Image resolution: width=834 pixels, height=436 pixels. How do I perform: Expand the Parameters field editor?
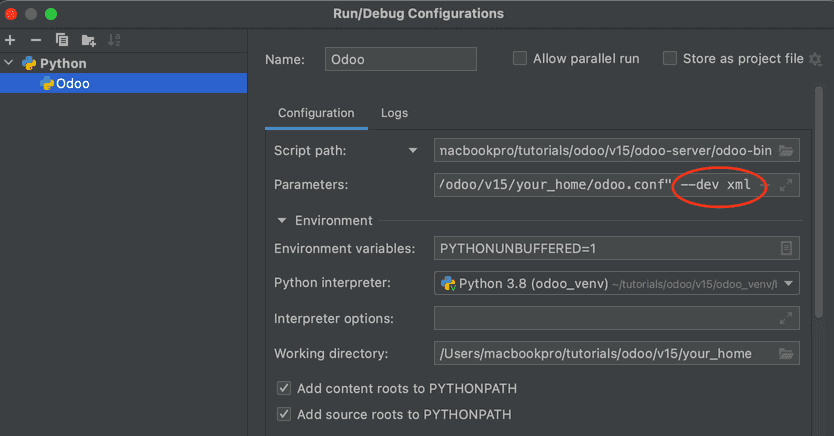(786, 185)
